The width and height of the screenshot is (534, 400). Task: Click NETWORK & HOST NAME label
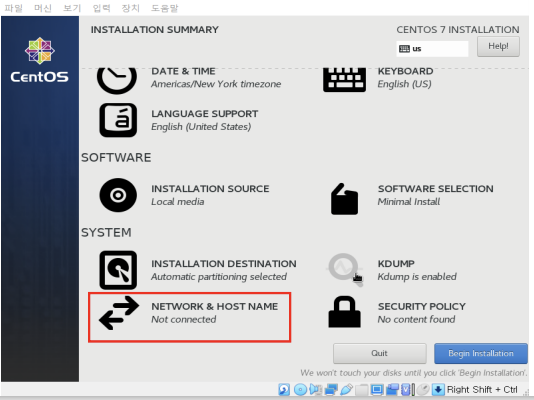215,306
